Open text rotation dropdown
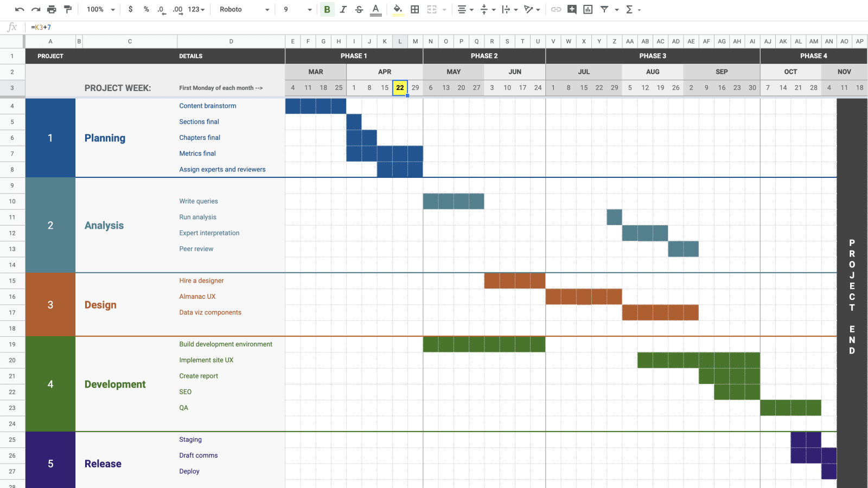This screenshot has height=488, width=868. (x=532, y=9)
